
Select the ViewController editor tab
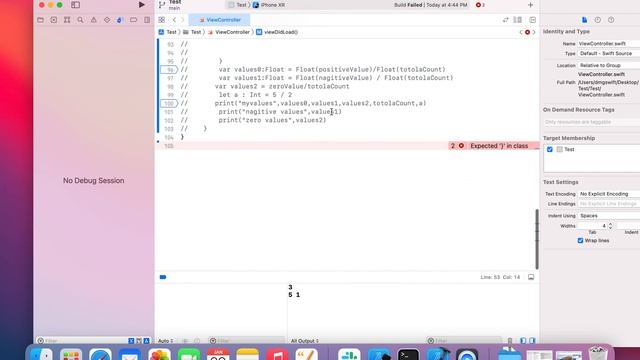click(219, 20)
